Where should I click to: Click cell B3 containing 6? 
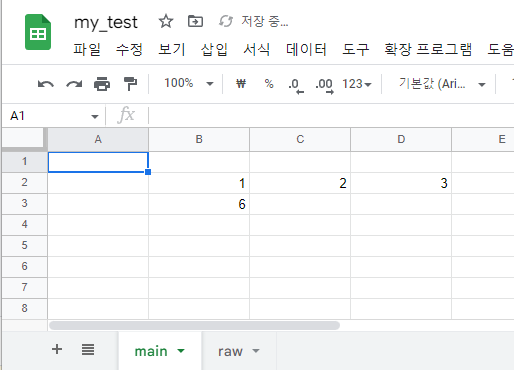(x=199, y=204)
